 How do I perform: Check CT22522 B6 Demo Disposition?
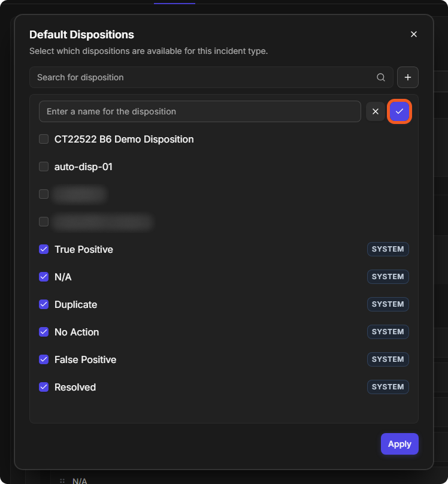pos(44,139)
